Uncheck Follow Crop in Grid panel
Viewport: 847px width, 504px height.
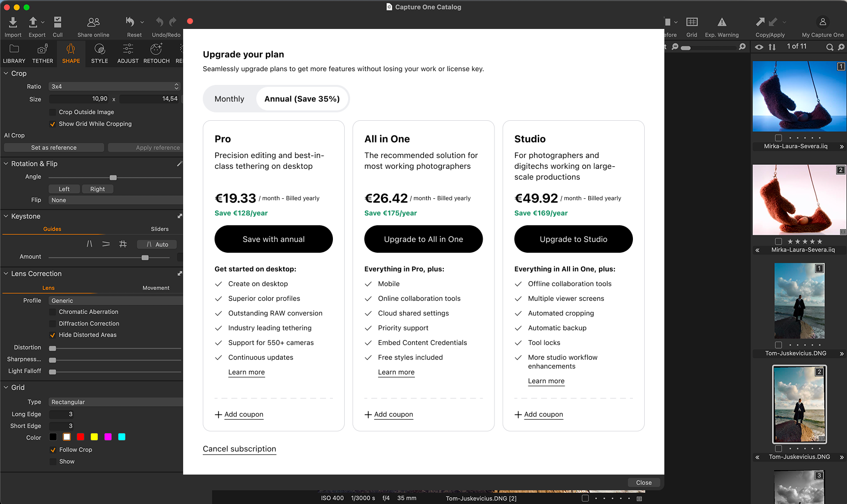click(53, 450)
